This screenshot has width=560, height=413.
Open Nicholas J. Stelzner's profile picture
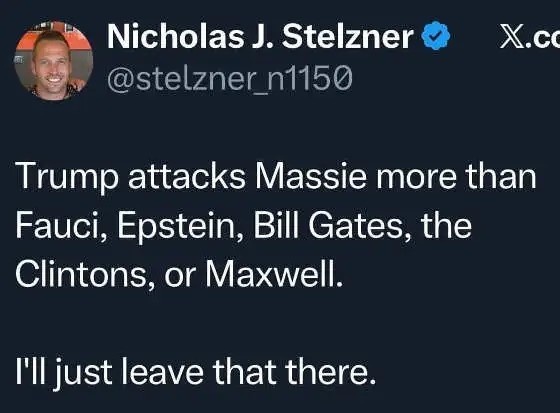tap(54, 60)
